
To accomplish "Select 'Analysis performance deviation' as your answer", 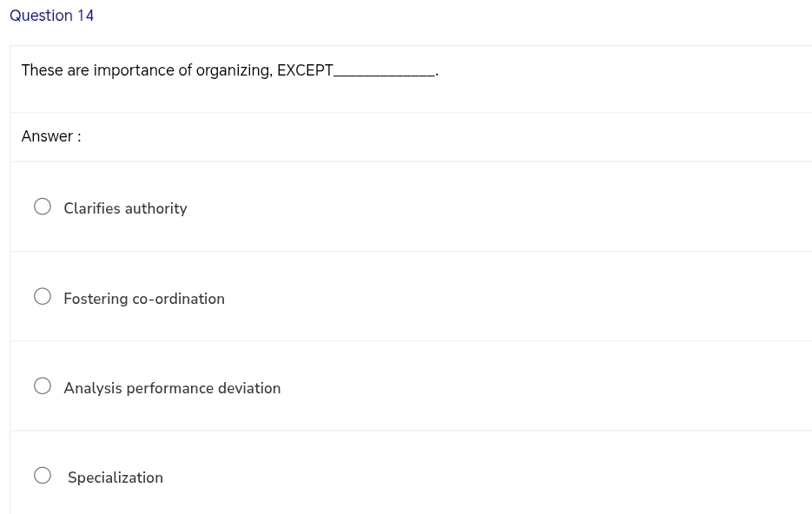I will point(43,385).
